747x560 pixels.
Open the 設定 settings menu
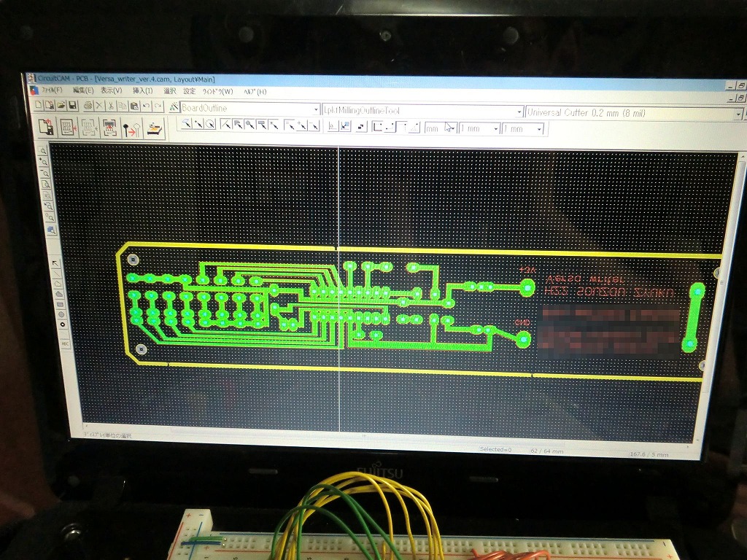[x=189, y=91]
